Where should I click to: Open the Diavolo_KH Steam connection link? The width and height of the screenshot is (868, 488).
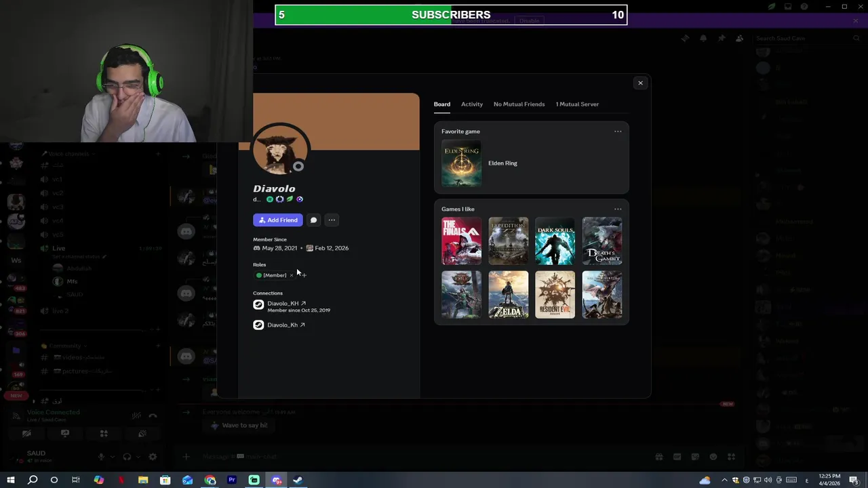click(286, 304)
